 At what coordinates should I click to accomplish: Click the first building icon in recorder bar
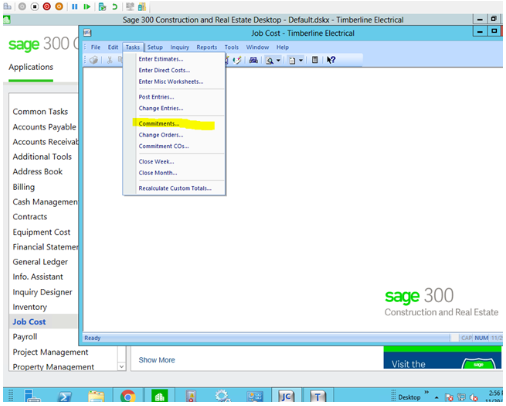click(x=8, y=7)
